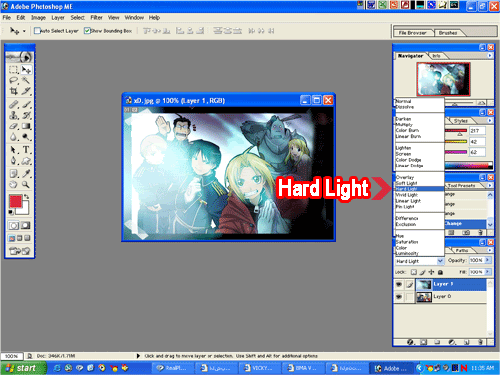Viewport: 500px width, 375px height.
Task: Choose Vivid Light from blend mode list
Action: click(407, 195)
